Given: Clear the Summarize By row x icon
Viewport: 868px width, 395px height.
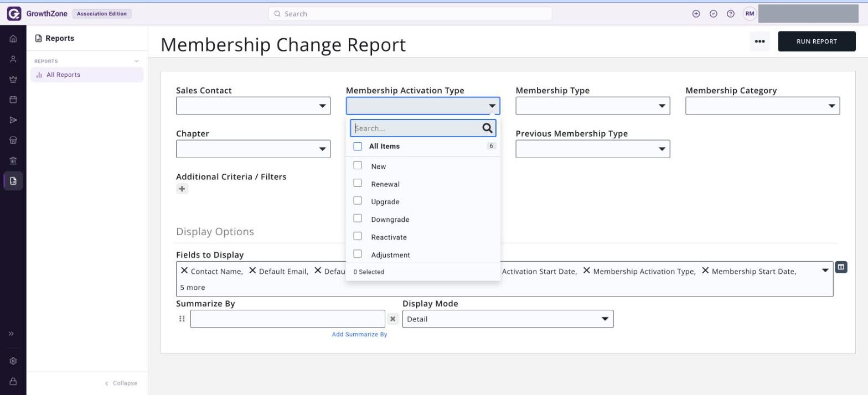Looking at the screenshot, I should coord(392,319).
